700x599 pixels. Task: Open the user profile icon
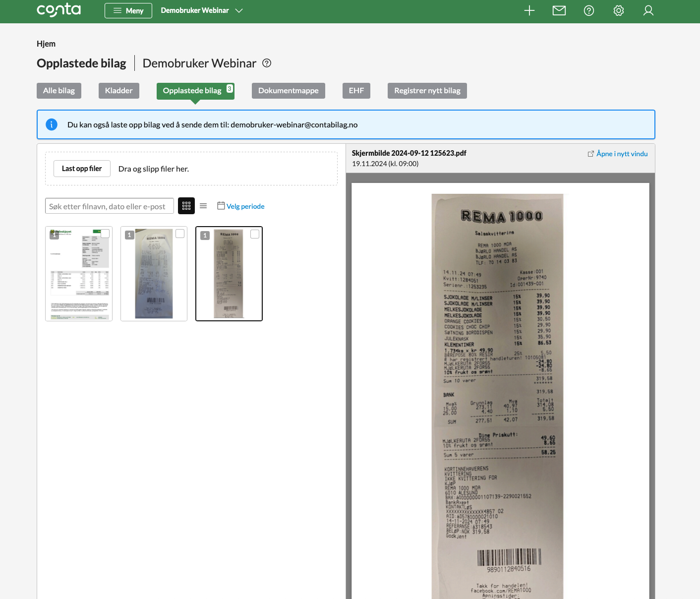click(x=648, y=10)
